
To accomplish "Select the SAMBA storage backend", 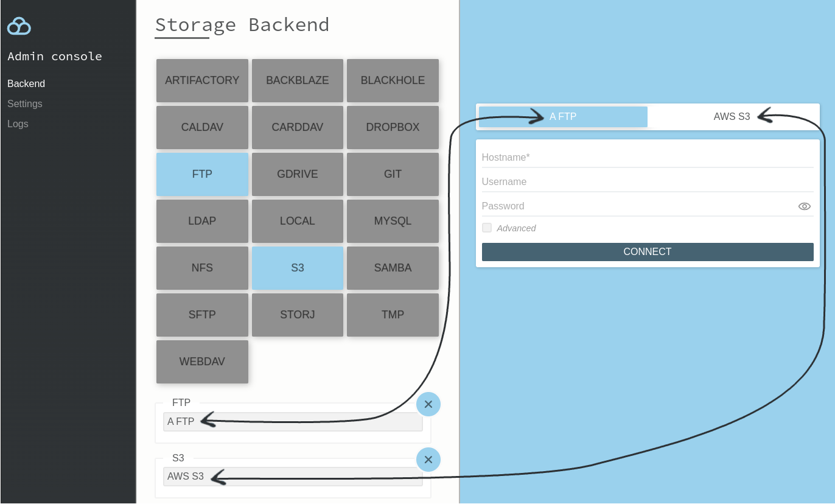I will pyautogui.click(x=393, y=268).
